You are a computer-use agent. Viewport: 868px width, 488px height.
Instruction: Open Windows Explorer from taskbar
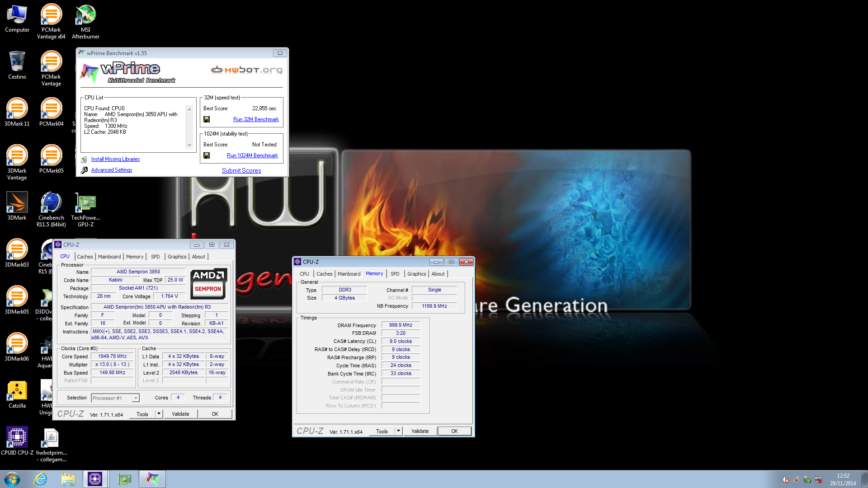coord(68,479)
